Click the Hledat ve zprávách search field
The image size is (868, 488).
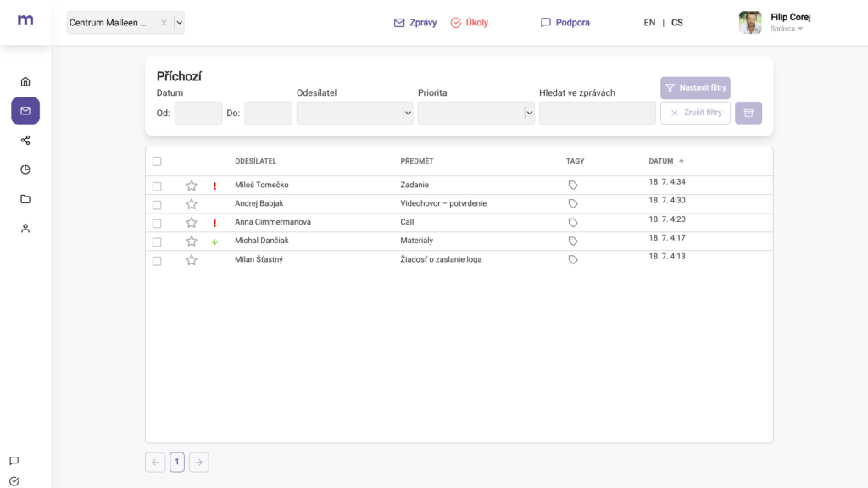tap(597, 113)
